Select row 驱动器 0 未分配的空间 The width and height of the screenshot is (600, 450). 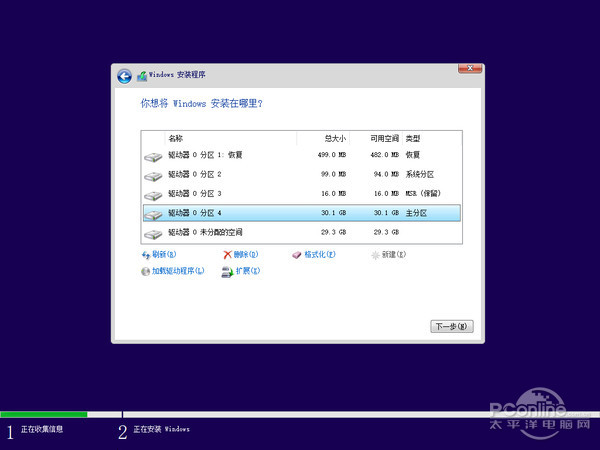pyautogui.click(x=302, y=232)
